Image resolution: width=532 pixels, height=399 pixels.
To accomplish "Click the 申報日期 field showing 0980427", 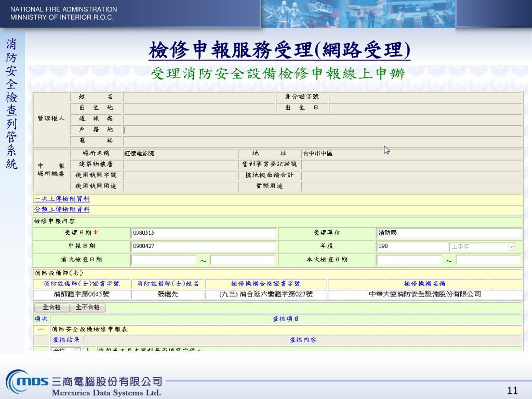I will coord(204,246).
